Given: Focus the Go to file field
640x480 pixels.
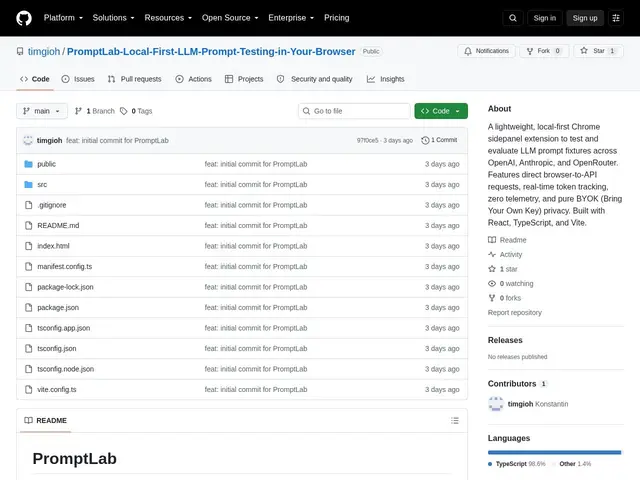Looking at the screenshot, I should pos(354,111).
